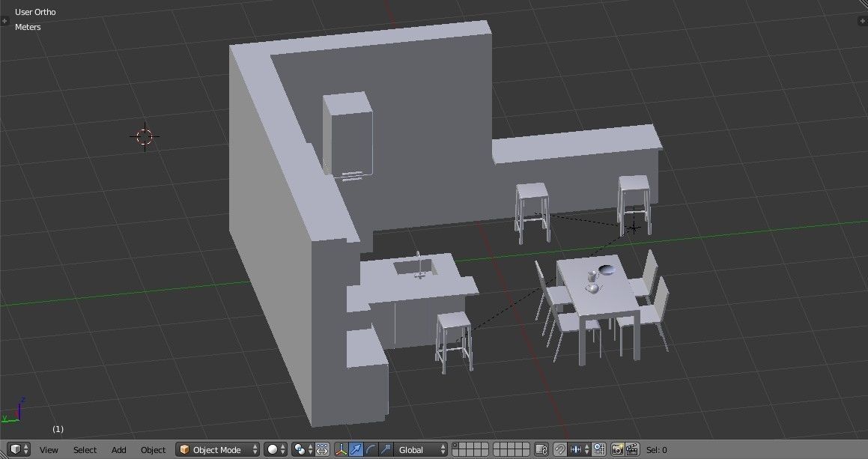The image size is (868, 459).
Task: Click the 'Meters' unit label
Action: click(28, 26)
